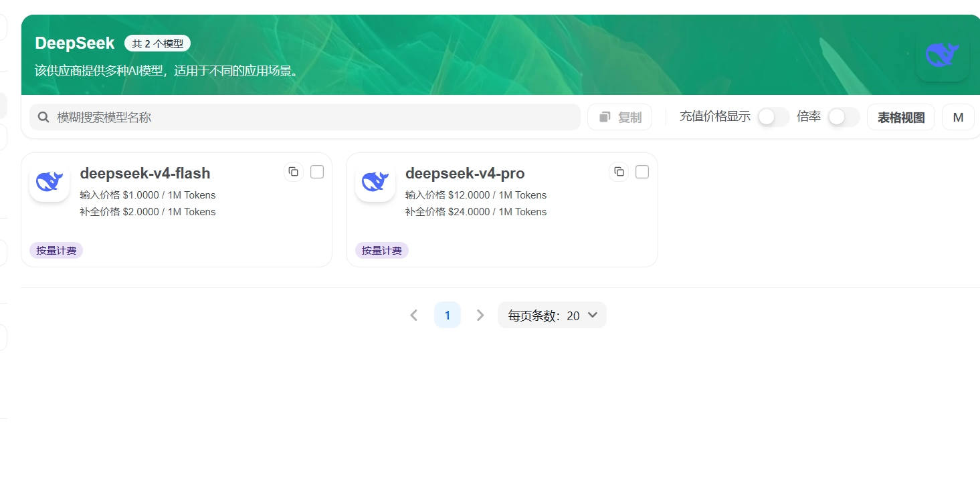Click the supplier description text in banner

167,70
